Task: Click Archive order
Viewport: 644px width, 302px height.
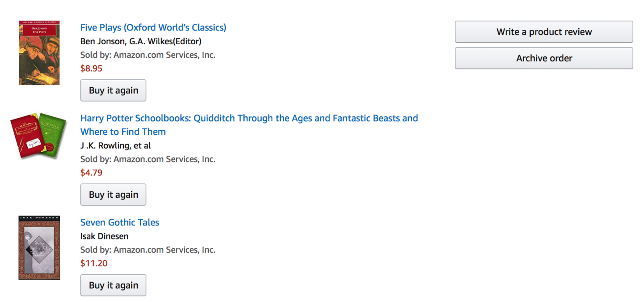Action: (x=544, y=58)
